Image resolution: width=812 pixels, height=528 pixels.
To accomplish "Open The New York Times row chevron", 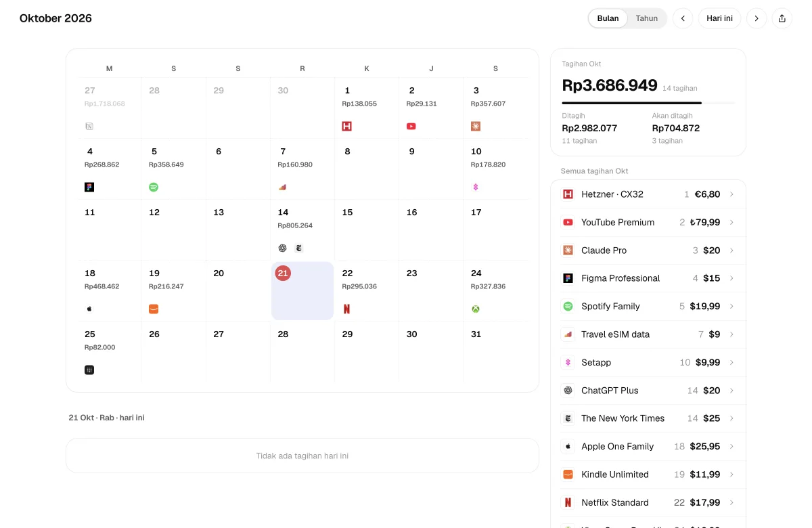I will pyautogui.click(x=731, y=418).
